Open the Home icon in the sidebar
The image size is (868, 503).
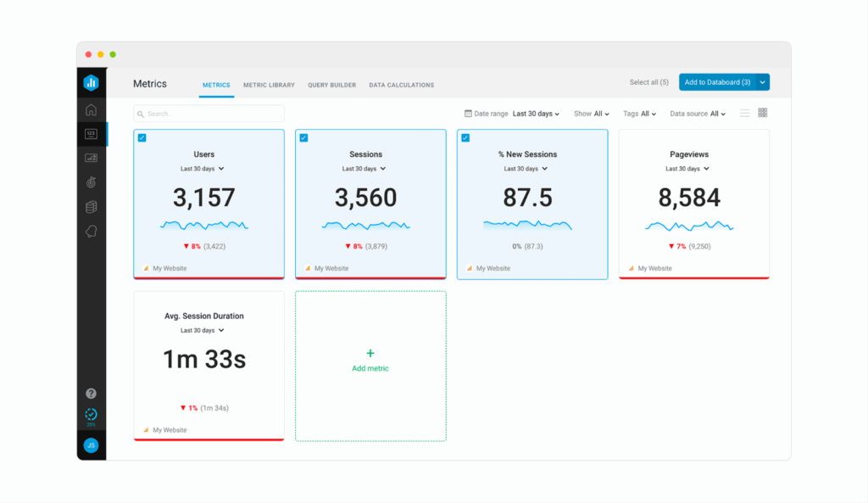click(92, 109)
